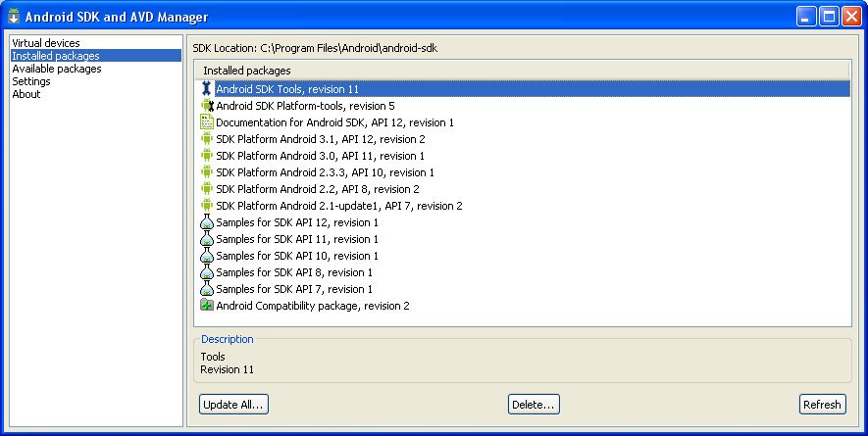Click the title bar Android download icon
This screenshot has width=868, height=436.
coord(14,16)
